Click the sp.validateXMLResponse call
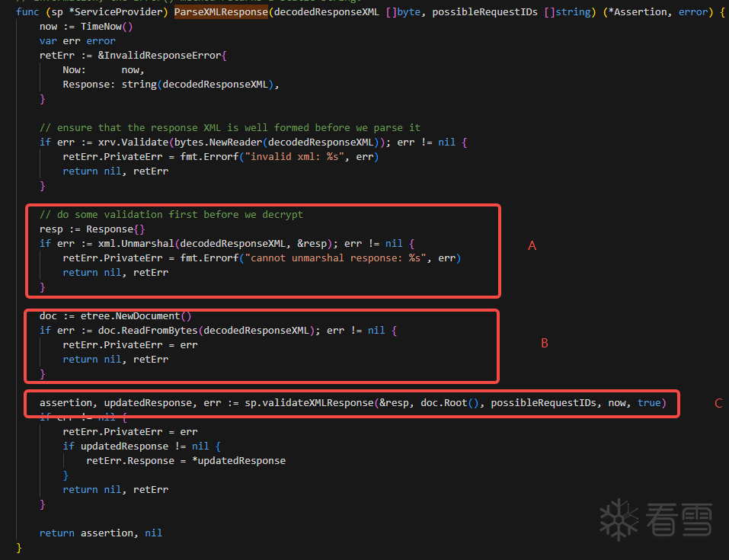729x560 pixels. [x=309, y=403]
